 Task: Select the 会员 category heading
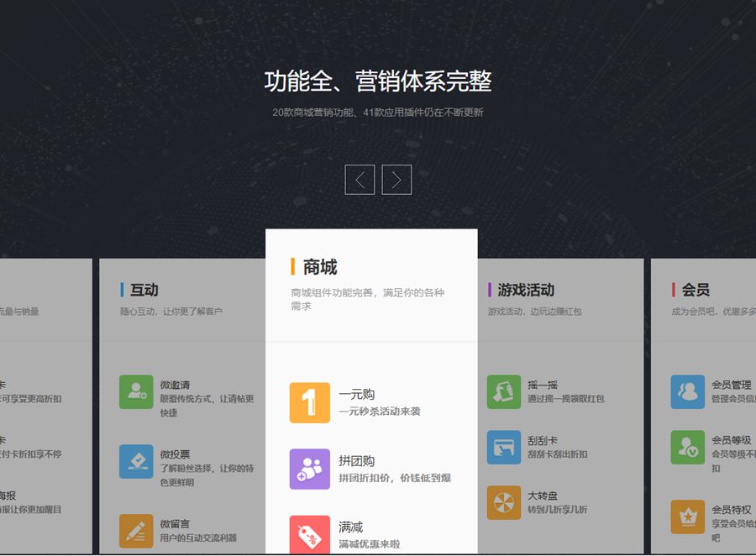point(696,290)
